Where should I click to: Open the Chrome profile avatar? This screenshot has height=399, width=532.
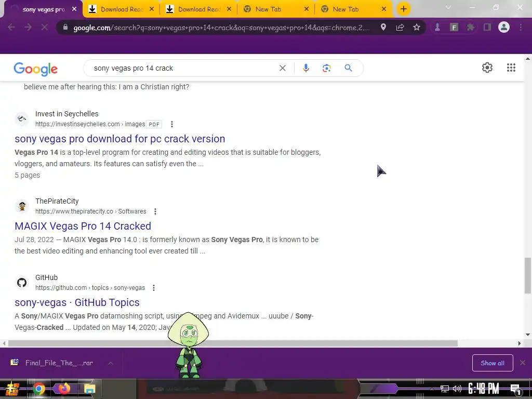(x=504, y=27)
